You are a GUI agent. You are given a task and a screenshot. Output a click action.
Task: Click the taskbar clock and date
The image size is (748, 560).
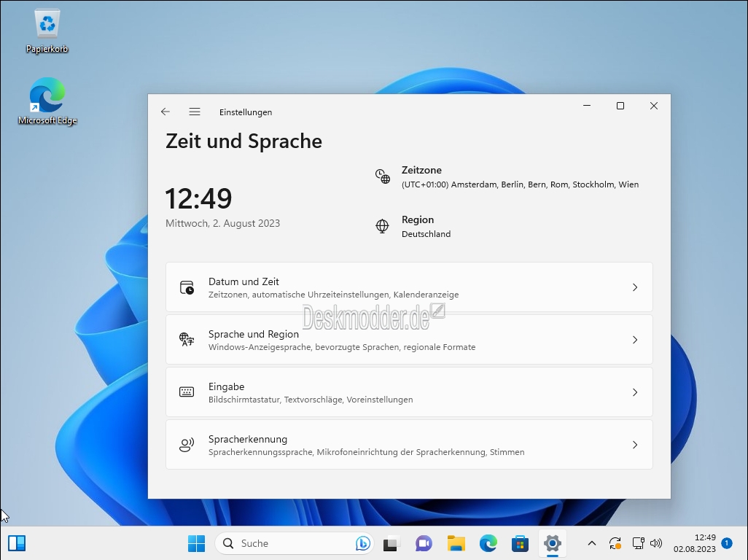coord(694,543)
